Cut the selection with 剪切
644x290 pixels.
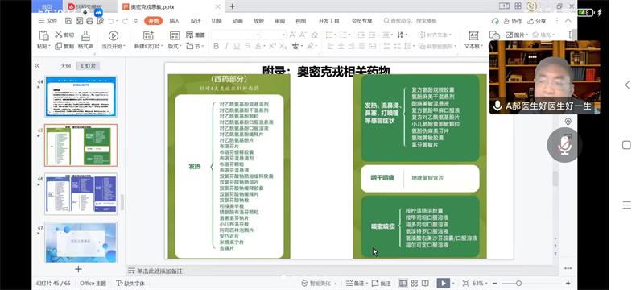[x=65, y=35]
